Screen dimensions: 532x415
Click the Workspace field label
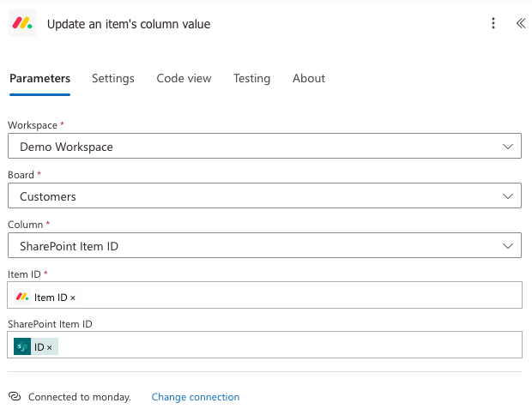33,125
